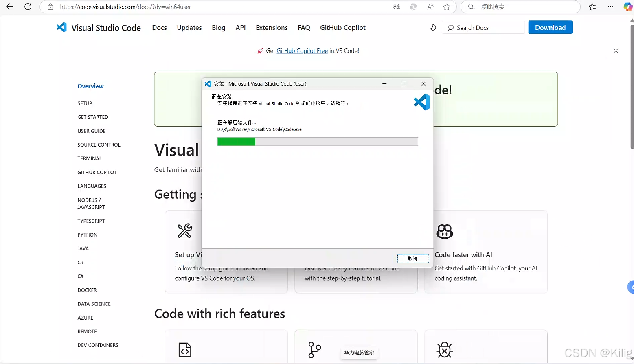Add page to favorites with star icon
Viewport: 634px width, 364px height.
[x=447, y=7]
